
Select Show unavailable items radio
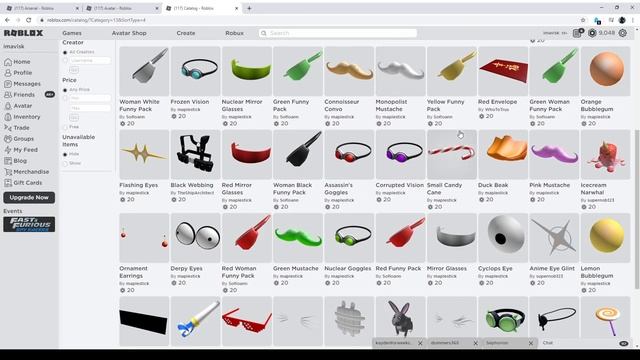pos(65,163)
